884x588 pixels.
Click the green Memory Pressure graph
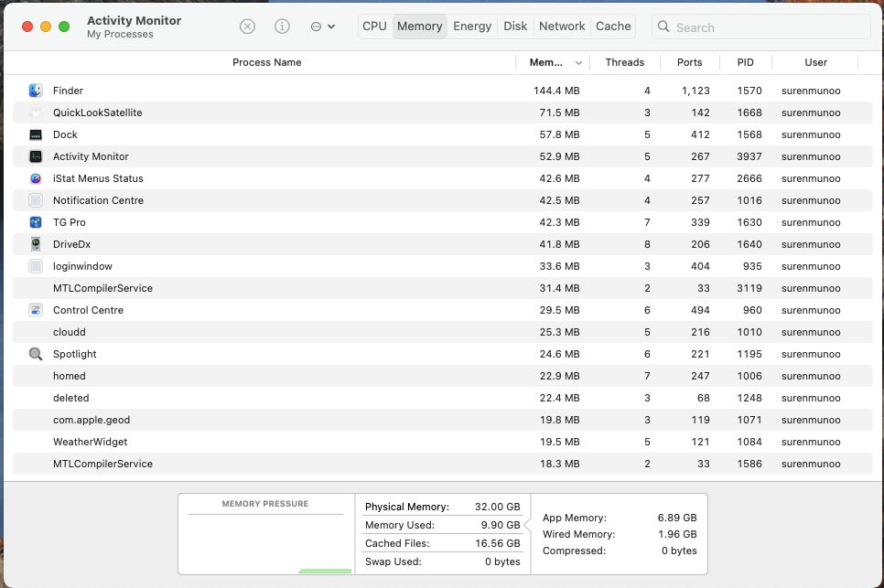325,572
